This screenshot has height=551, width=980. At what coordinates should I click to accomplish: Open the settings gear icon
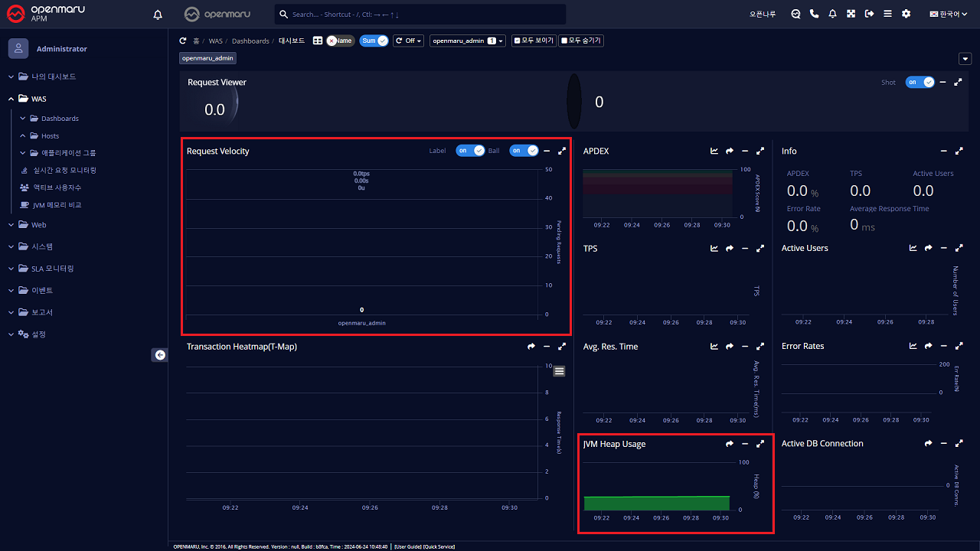(x=906, y=14)
